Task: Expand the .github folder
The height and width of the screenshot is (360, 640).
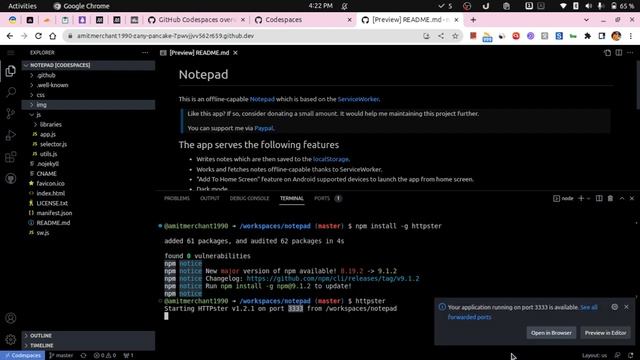Action: point(88,75)
